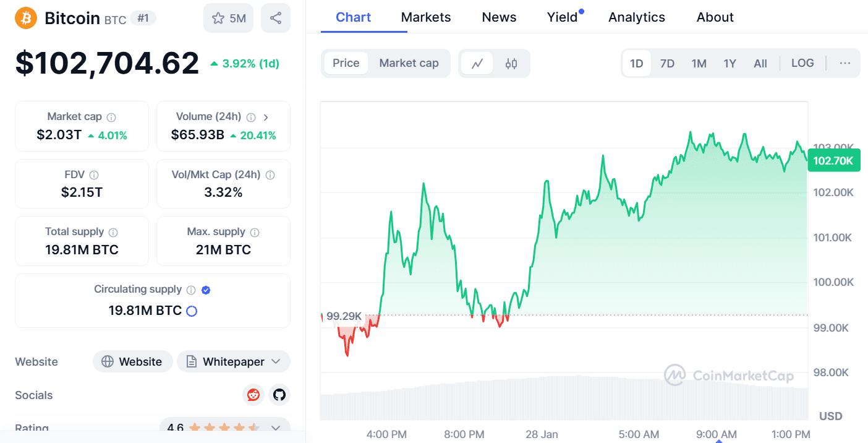
Task: Select the line chart icon
Action: (477, 63)
